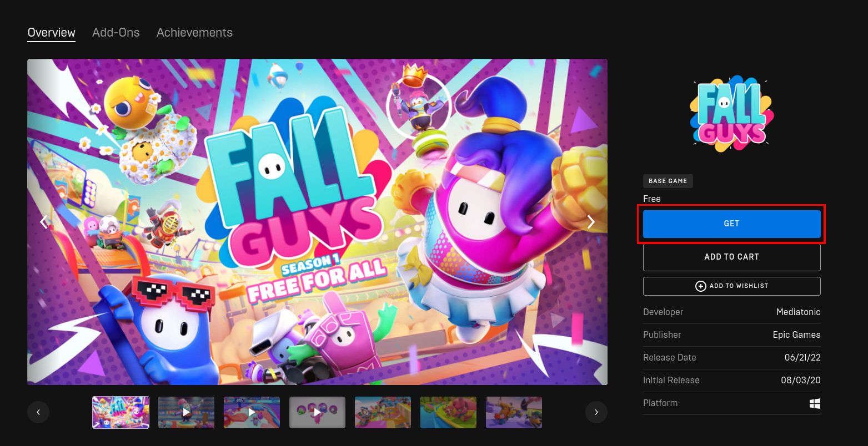Image resolution: width=868 pixels, height=446 pixels.
Task: Click the right arrow on the main carousel
Action: pyautogui.click(x=590, y=222)
